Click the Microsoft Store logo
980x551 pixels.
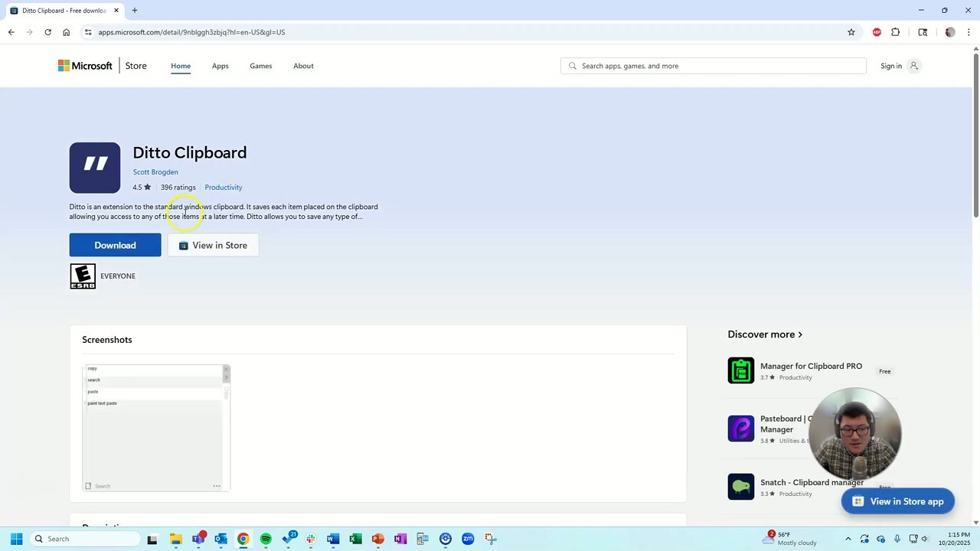(x=84, y=65)
